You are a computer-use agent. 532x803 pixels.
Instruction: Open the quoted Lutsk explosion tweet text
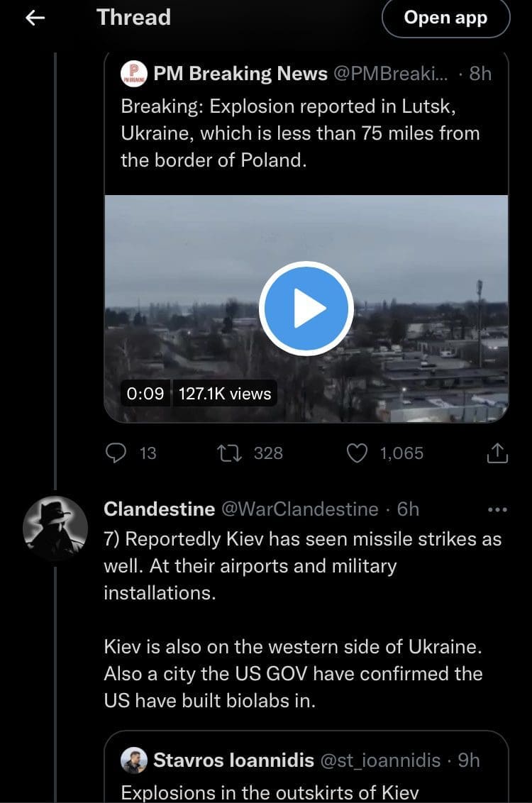pos(300,133)
